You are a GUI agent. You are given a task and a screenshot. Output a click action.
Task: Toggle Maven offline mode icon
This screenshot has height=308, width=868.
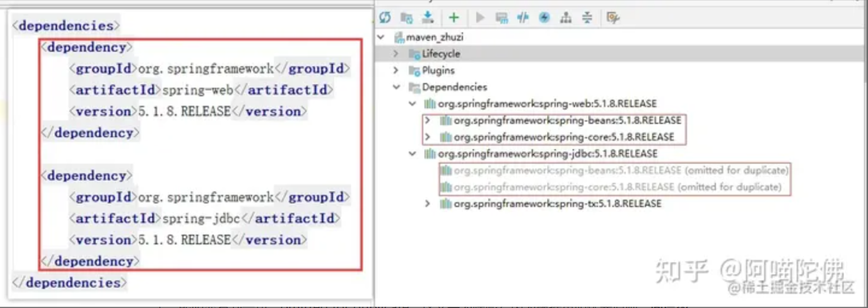pos(523,18)
